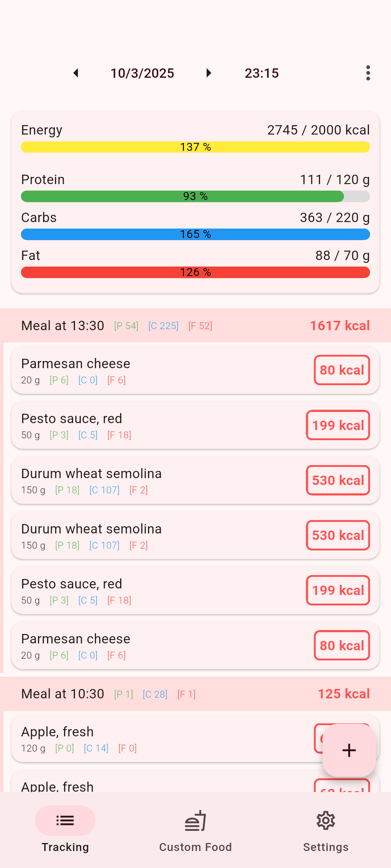Click the first 199 kcal Pesto button
Screen dimensions: 391x868
(x=338, y=425)
